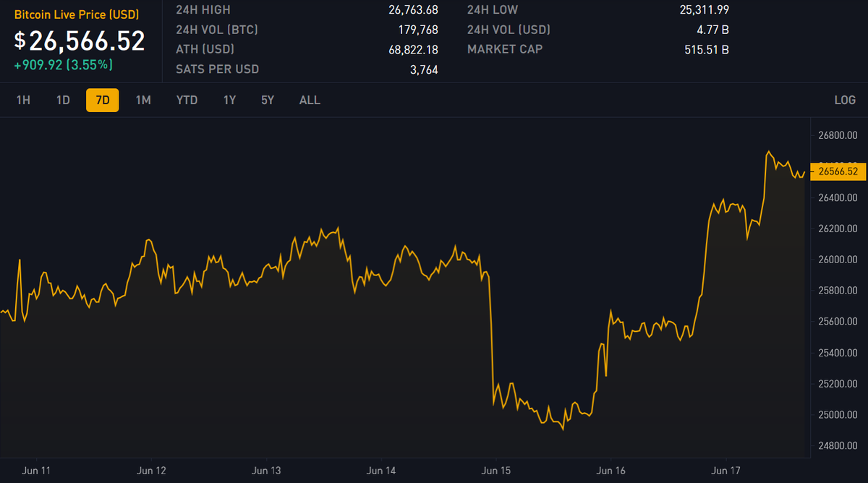868x483 pixels.
Task: Switch chart to 5Y range
Action: tap(268, 101)
